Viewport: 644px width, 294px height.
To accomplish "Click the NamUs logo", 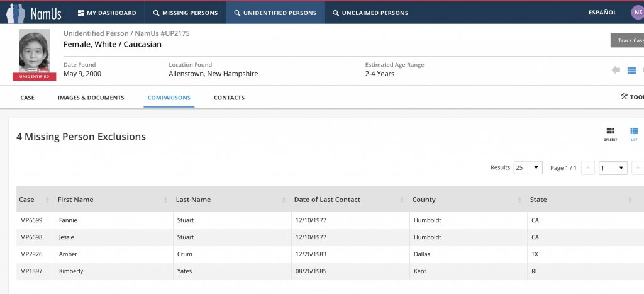I will click(34, 13).
